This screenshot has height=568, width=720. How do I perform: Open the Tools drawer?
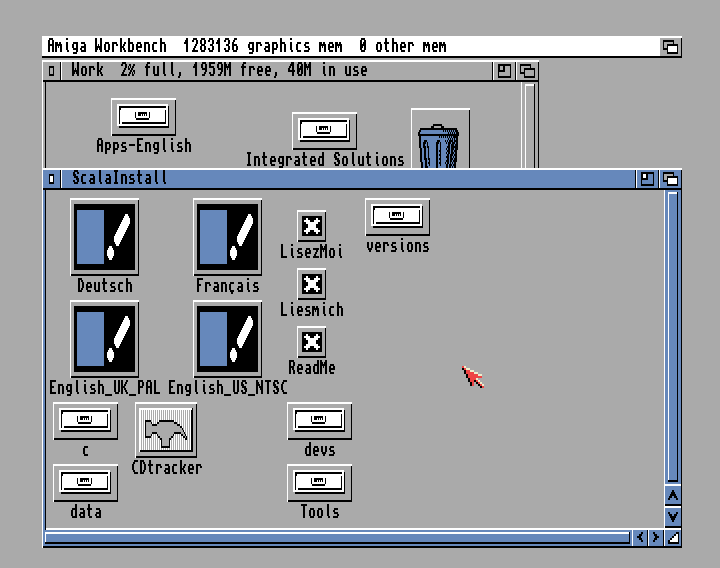tap(319, 483)
